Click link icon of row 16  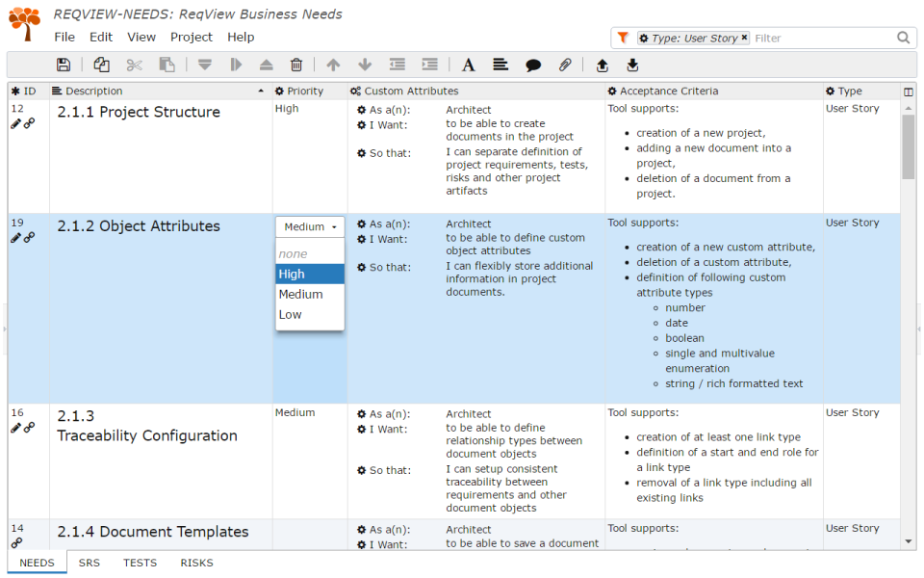[29, 428]
